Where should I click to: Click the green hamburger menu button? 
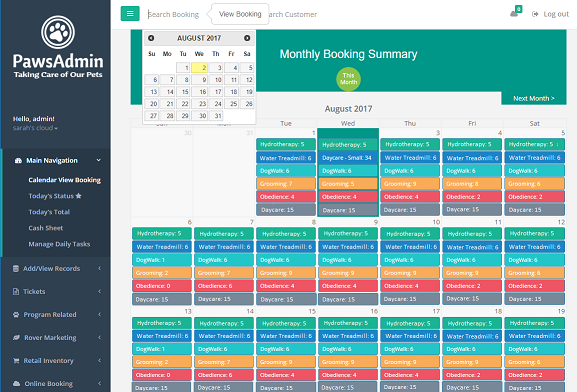(130, 14)
